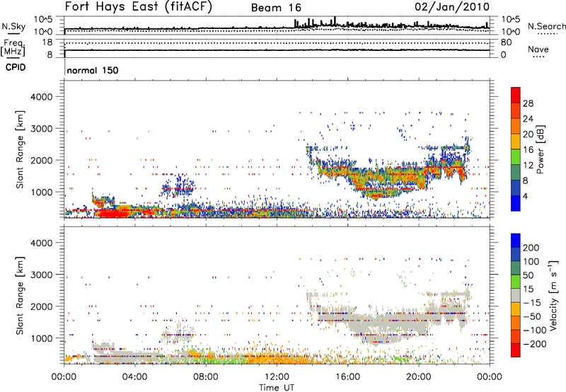
Task: Pick the blue bottom segment of the Power color bar
Action: click(x=516, y=203)
